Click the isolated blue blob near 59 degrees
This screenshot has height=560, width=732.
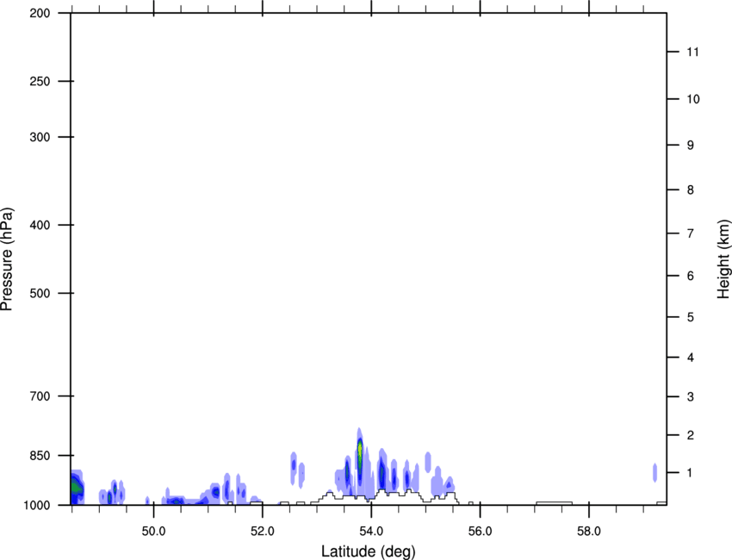tap(654, 473)
